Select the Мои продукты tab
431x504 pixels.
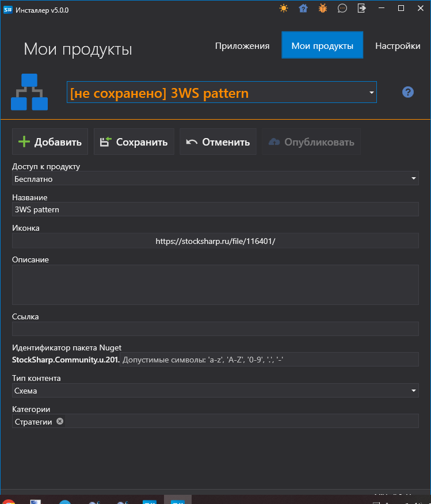pyautogui.click(x=322, y=45)
